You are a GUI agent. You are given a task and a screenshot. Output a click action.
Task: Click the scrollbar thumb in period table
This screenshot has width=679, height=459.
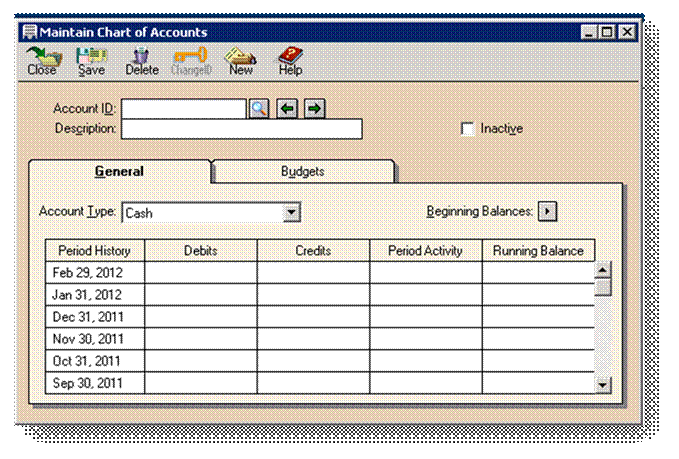click(603, 288)
